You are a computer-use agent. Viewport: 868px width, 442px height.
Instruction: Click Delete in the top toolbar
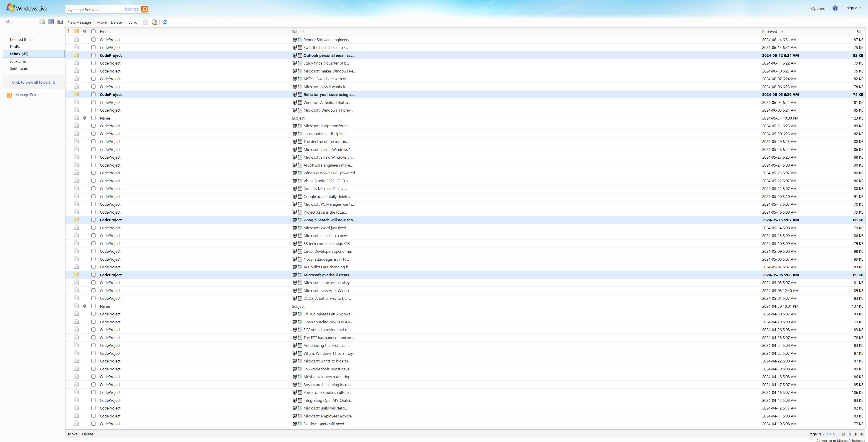click(x=116, y=22)
